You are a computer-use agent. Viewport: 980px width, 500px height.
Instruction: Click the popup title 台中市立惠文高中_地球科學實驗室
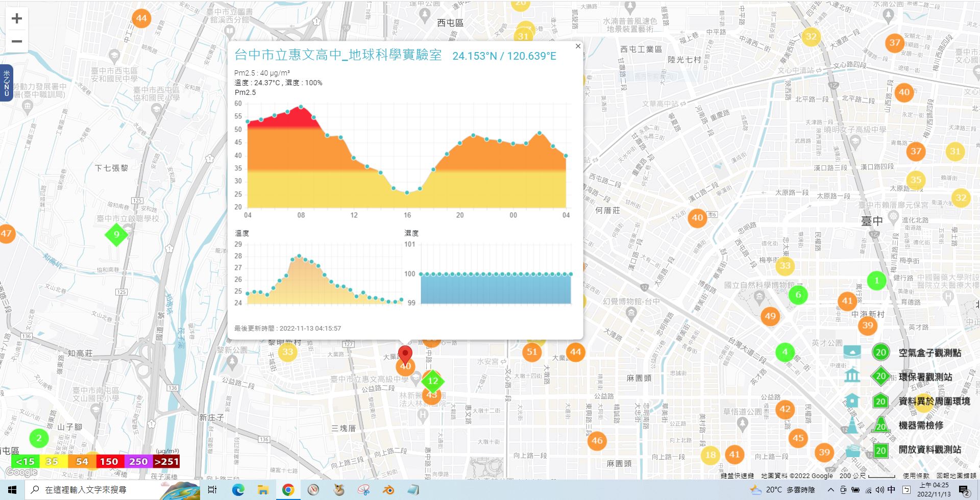338,55
